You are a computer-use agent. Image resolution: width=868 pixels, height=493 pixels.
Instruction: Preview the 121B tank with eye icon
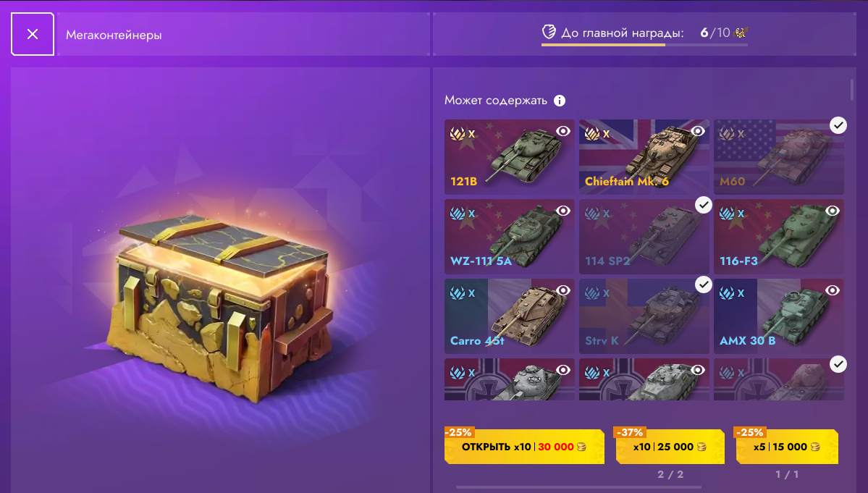(x=563, y=131)
